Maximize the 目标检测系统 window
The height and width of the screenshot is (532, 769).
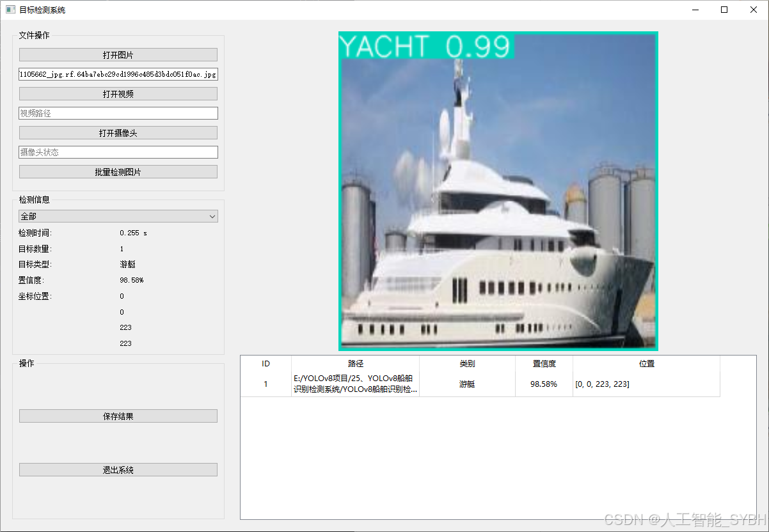pos(724,10)
